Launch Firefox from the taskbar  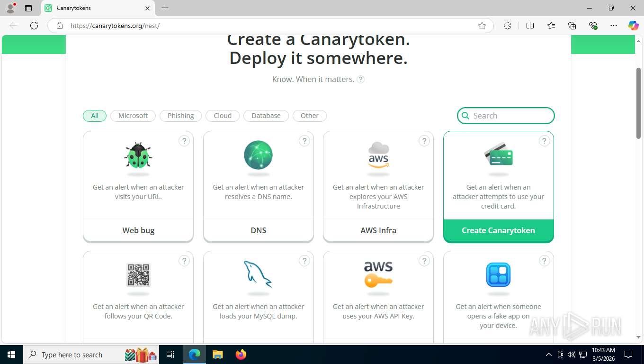coord(241,355)
